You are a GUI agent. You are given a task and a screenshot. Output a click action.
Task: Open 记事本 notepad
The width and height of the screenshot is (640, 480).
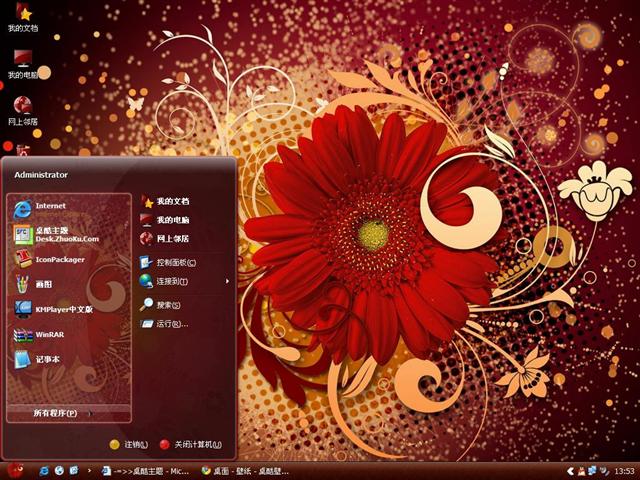coord(69,360)
